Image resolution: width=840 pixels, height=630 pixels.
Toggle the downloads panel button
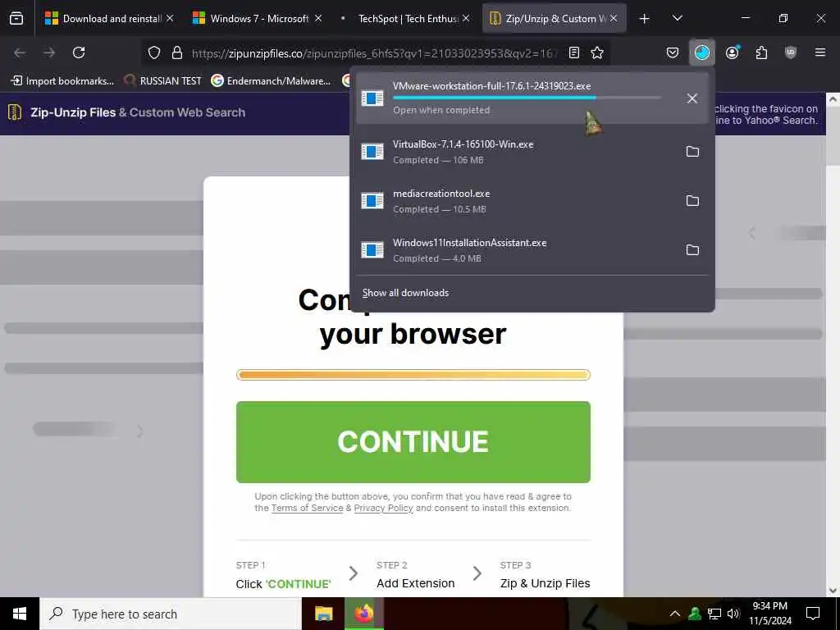coord(702,52)
